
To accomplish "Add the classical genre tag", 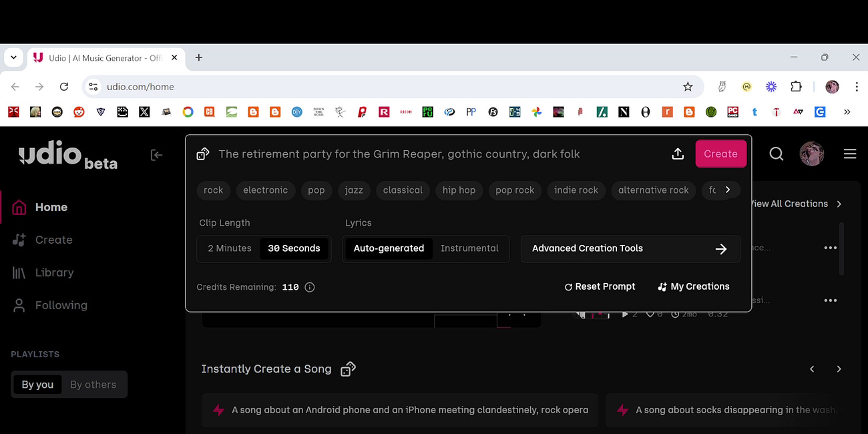I will 403,190.
